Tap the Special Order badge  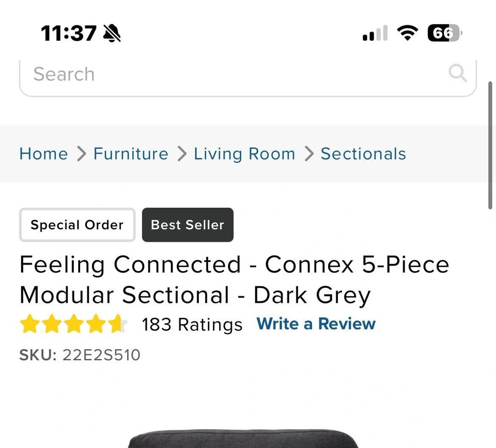(x=77, y=225)
